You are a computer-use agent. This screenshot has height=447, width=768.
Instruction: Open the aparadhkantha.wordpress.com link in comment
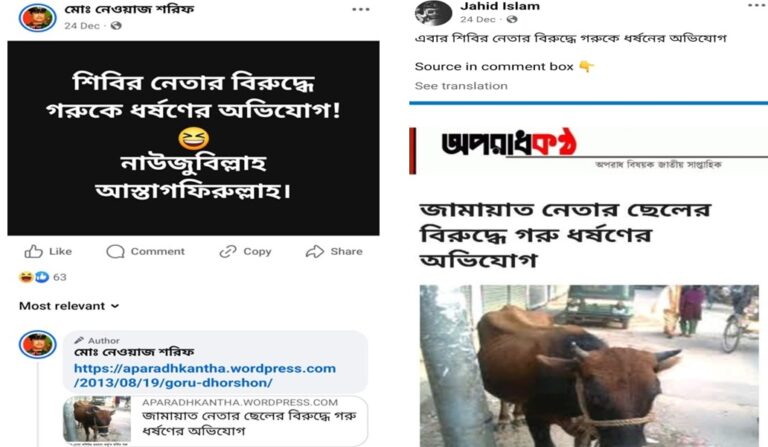coord(205,376)
